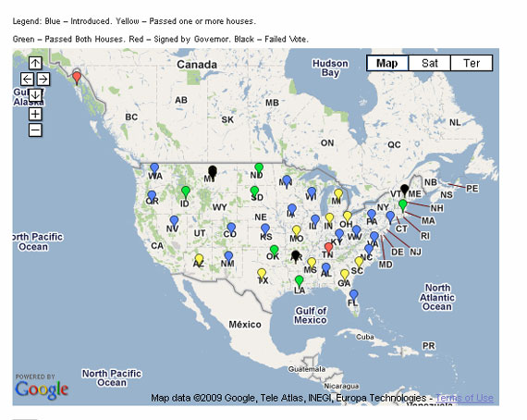Select the blue marker on Florida
527x420 pixels.
pos(353,296)
